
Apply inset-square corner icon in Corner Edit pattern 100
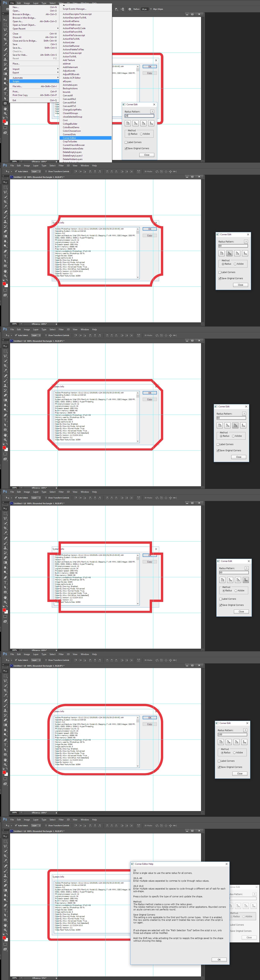(x=244, y=742)
